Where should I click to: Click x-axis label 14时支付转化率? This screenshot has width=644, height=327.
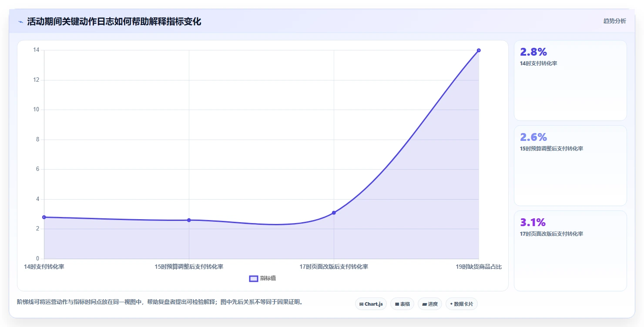point(44,267)
